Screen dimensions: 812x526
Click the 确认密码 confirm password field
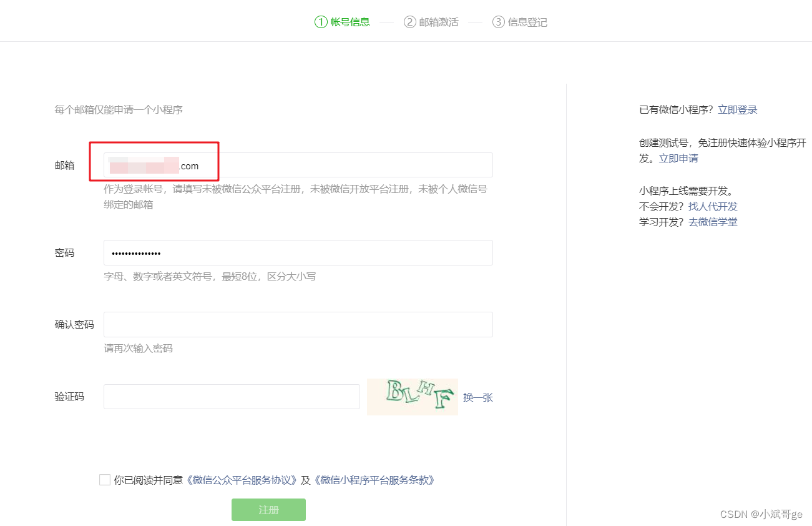point(298,324)
